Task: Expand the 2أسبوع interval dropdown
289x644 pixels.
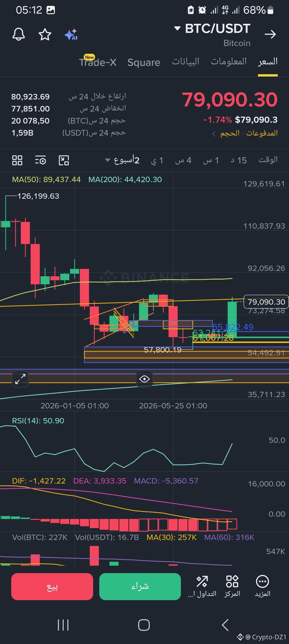Action: (x=122, y=160)
